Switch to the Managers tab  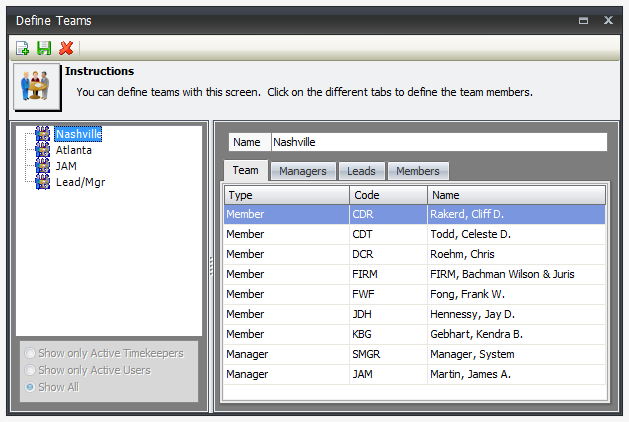(x=302, y=171)
